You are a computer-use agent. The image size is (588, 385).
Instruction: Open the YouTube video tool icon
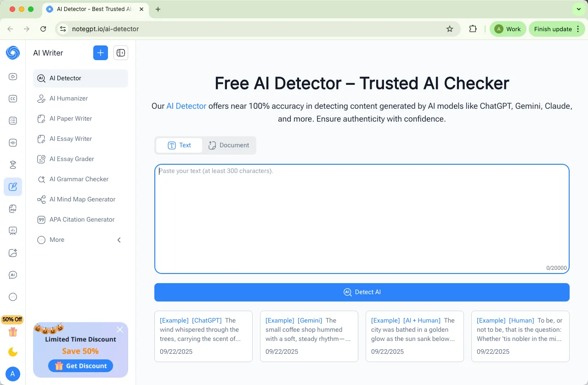click(13, 77)
